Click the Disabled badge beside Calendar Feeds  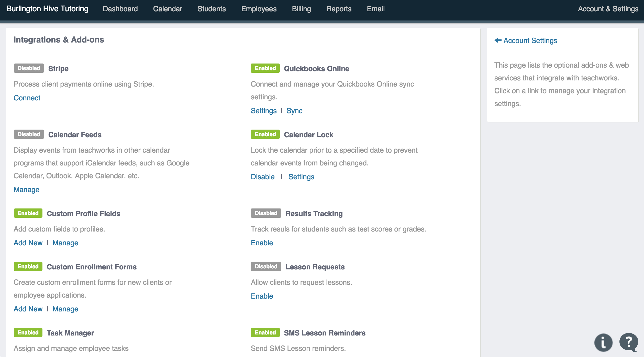[x=29, y=134]
